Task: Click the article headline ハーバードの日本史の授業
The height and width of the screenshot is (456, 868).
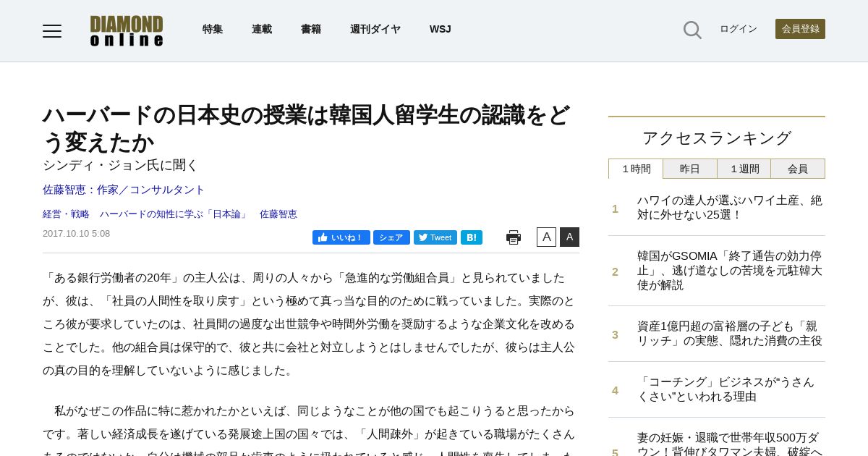Action: tap(307, 129)
